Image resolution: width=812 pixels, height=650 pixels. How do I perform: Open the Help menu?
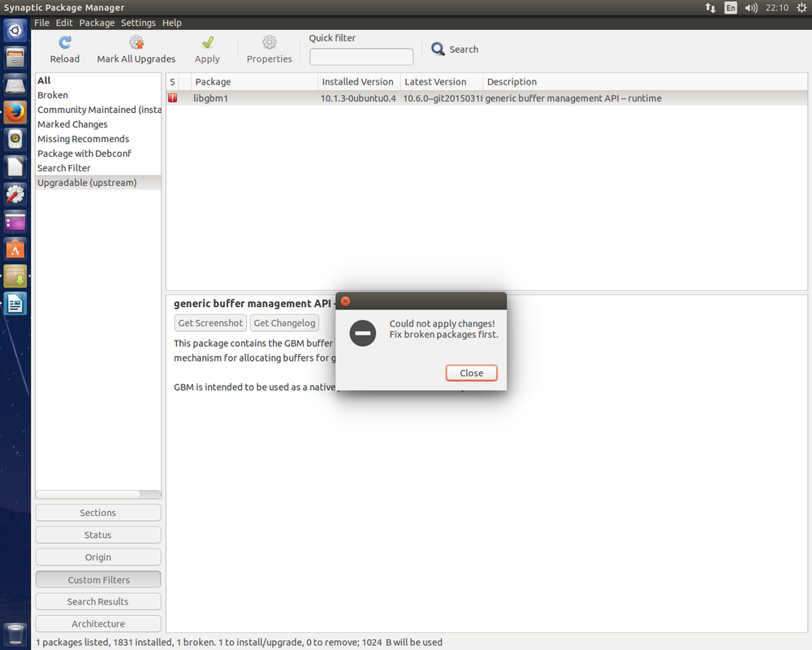(172, 23)
